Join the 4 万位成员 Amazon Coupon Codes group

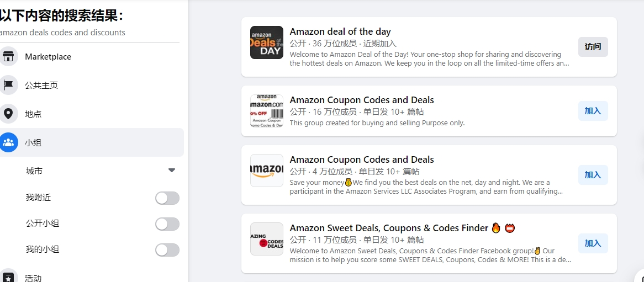[x=593, y=175]
